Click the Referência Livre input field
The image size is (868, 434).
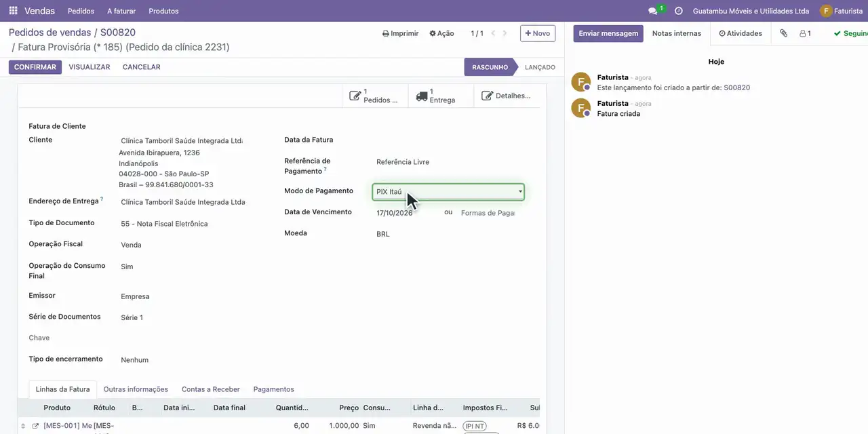click(448, 162)
